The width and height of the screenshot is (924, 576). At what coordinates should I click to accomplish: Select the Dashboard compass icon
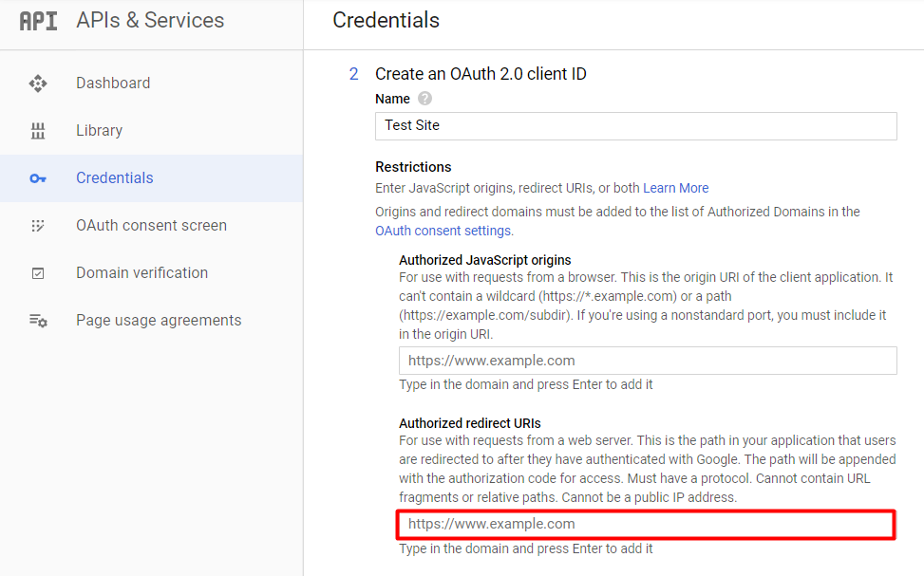tap(38, 84)
